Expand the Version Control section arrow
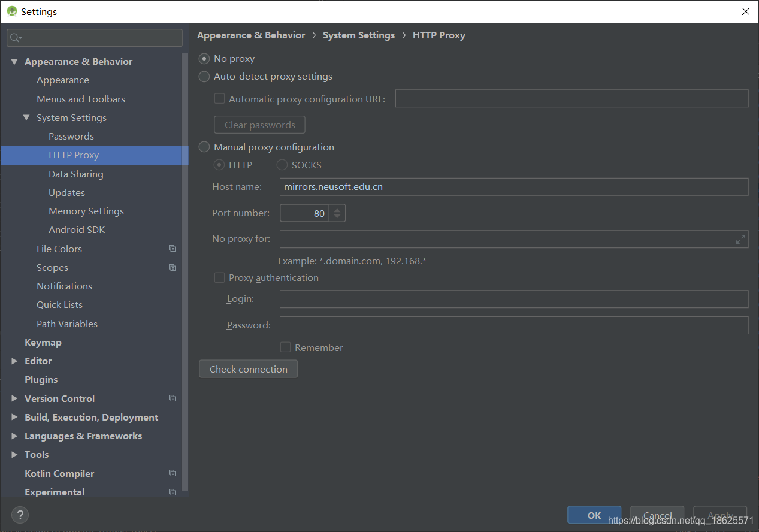Image resolution: width=759 pixels, height=532 pixels. point(14,398)
